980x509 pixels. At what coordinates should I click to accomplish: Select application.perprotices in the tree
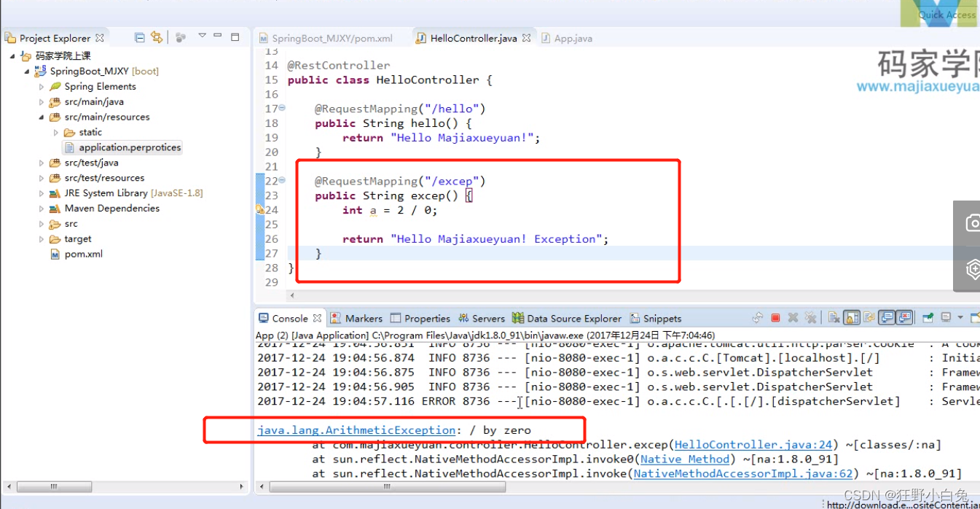tap(122, 147)
